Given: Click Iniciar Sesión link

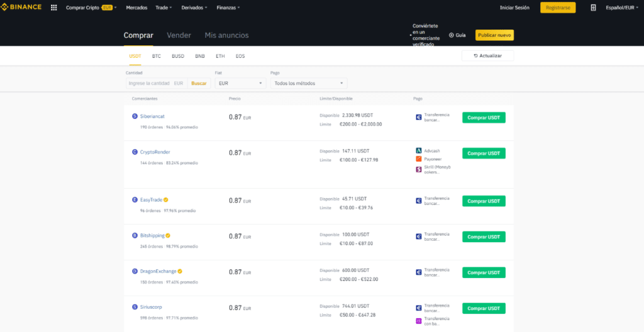Looking at the screenshot, I should [x=514, y=8].
